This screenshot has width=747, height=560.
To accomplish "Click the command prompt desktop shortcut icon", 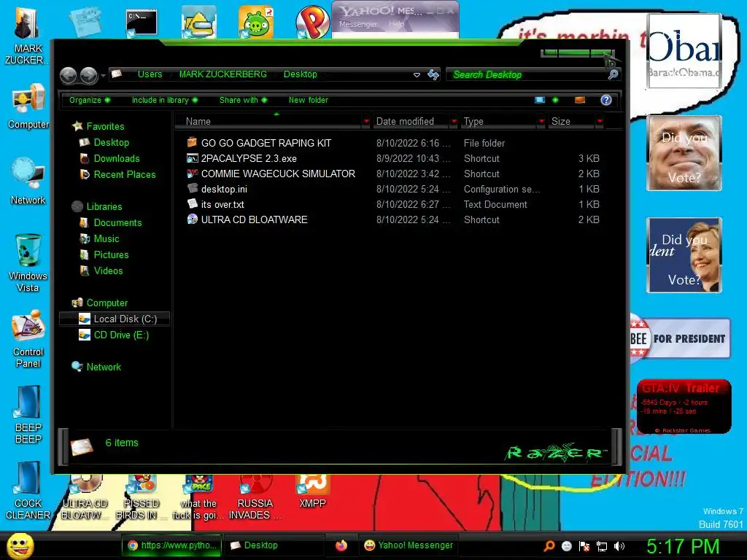I will (142, 23).
